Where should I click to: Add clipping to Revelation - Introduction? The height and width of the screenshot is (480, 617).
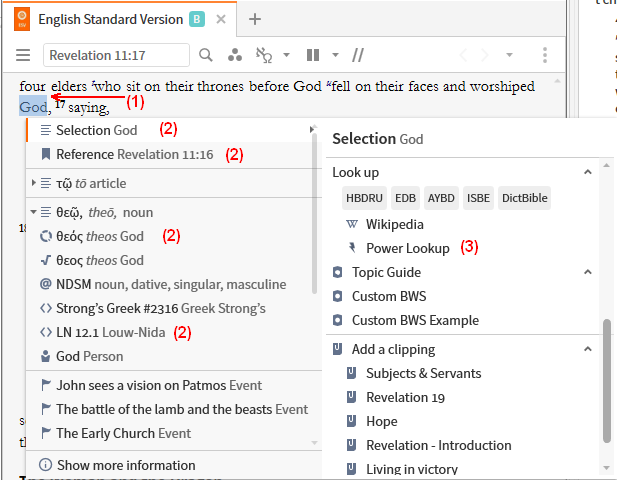[439, 445]
